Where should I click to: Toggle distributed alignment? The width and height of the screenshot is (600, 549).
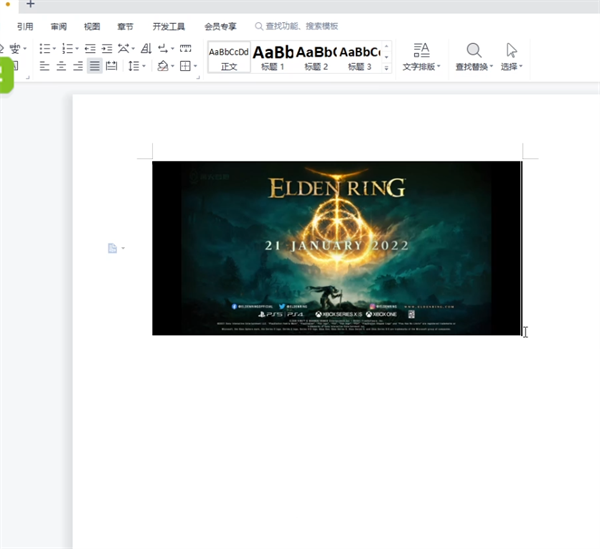pos(111,66)
